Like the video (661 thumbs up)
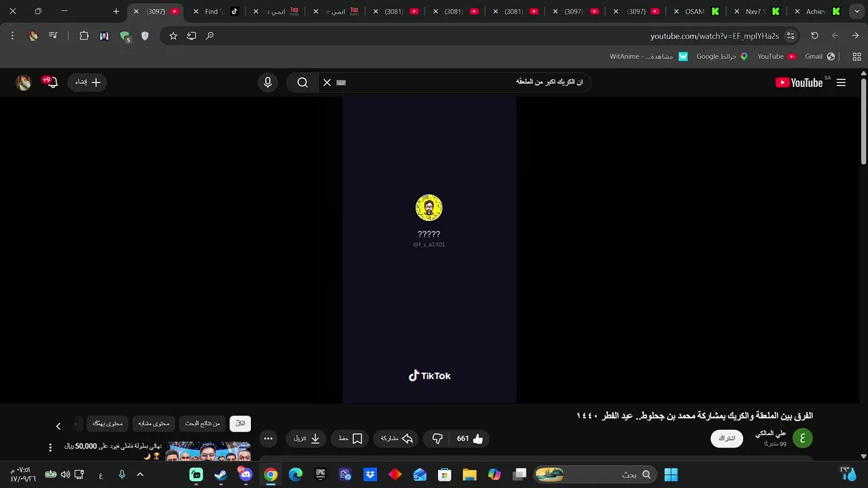The width and height of the screenshot is (868, 488). pos(470,439)
